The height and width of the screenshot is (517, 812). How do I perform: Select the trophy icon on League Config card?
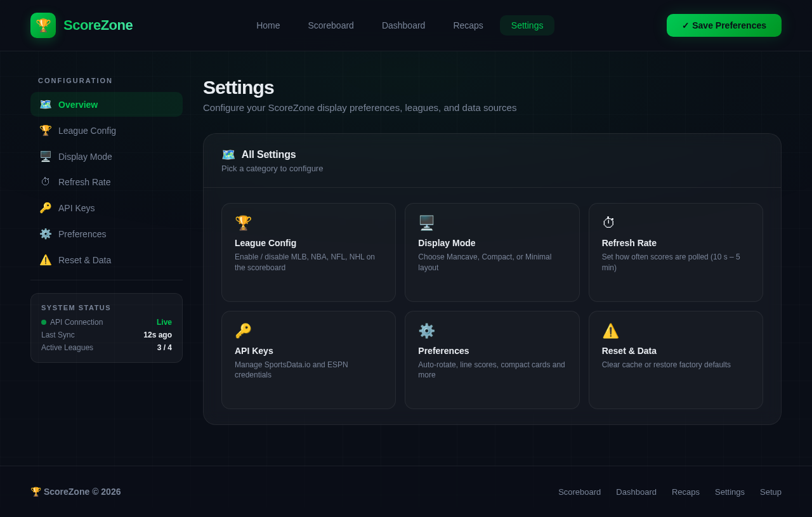pos(243,223)
